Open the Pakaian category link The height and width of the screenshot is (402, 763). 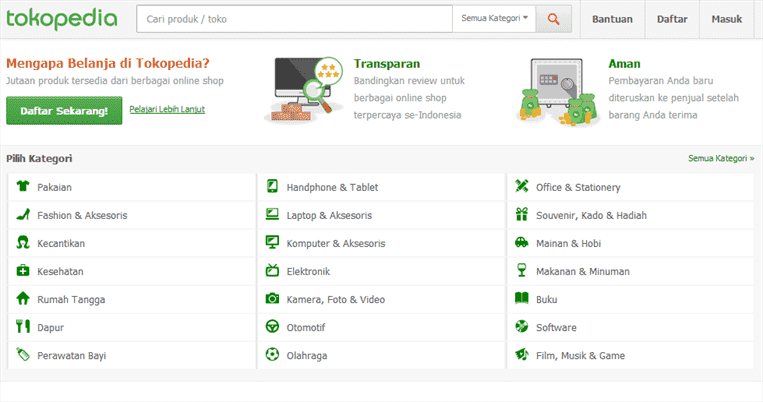pos(54,187)
